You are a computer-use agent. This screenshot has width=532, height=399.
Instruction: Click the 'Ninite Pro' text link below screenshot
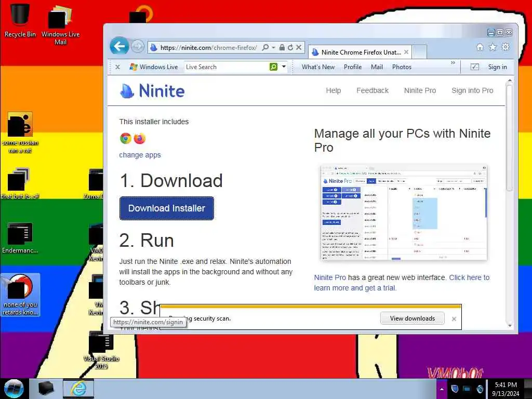coord(330,277)
